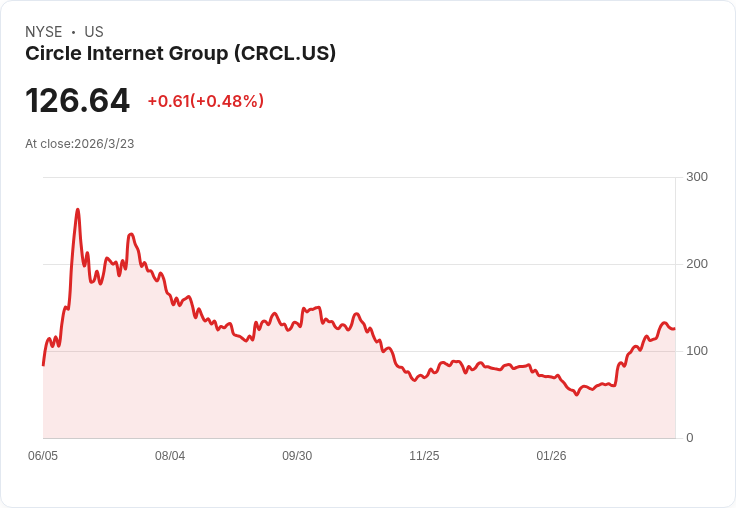Viewport: 736px width, 508px height.
Task: Click the +0.61(+0.48%) price change
Action: click(x=206, y=101)
